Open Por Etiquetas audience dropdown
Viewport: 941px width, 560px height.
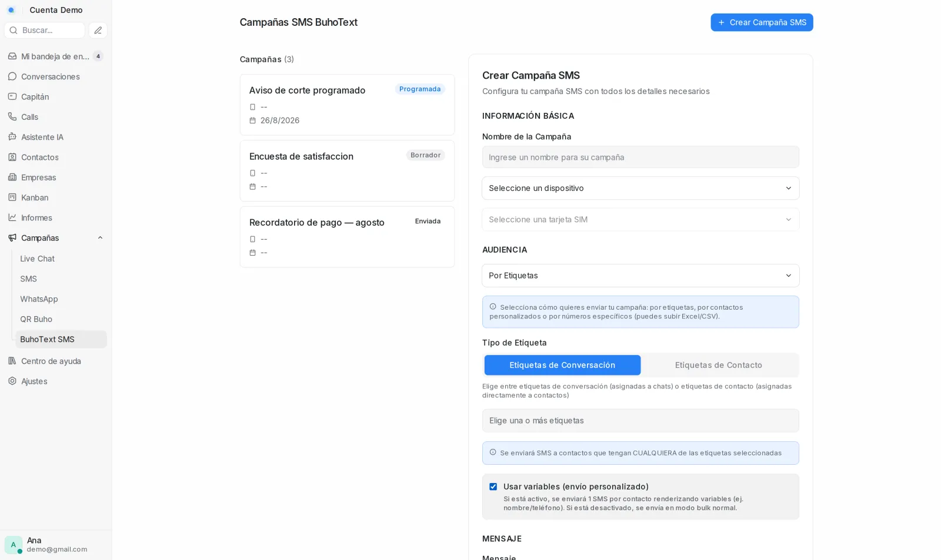point(640,276)
